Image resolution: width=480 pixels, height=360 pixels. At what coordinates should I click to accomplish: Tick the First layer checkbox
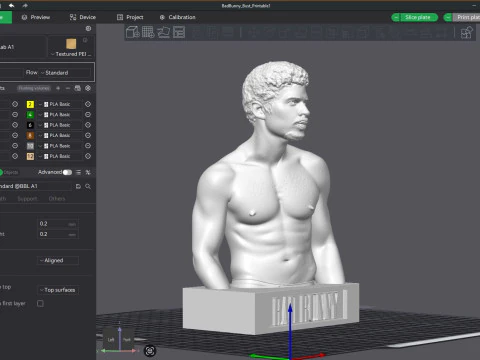pyautogui.click(x=40, y=304)
